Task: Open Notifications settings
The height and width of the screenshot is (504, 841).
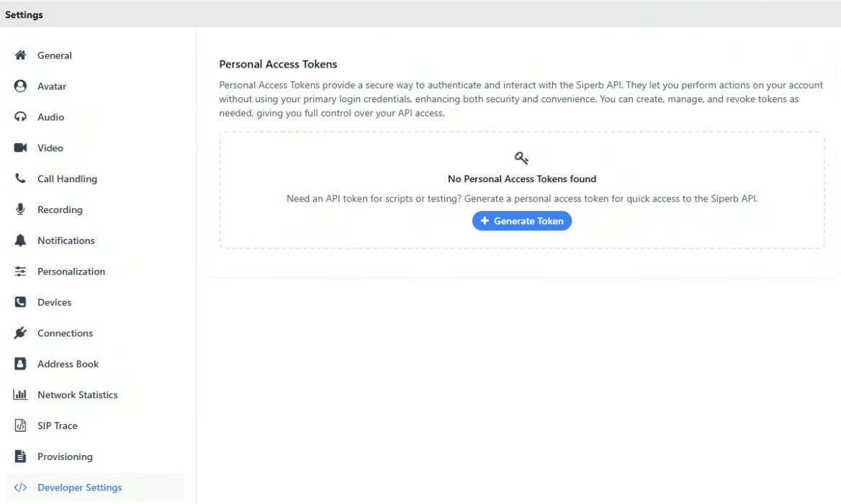Action: (96, 240)
